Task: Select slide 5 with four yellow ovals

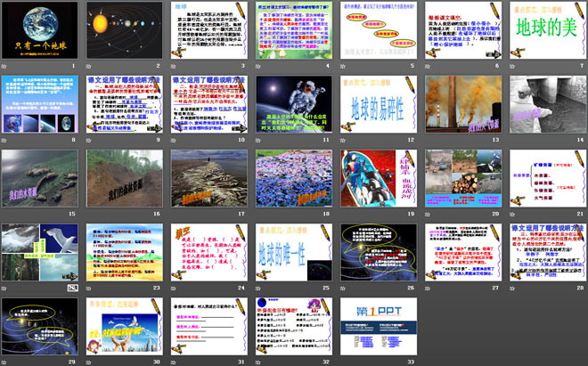Action: (379, 30)
